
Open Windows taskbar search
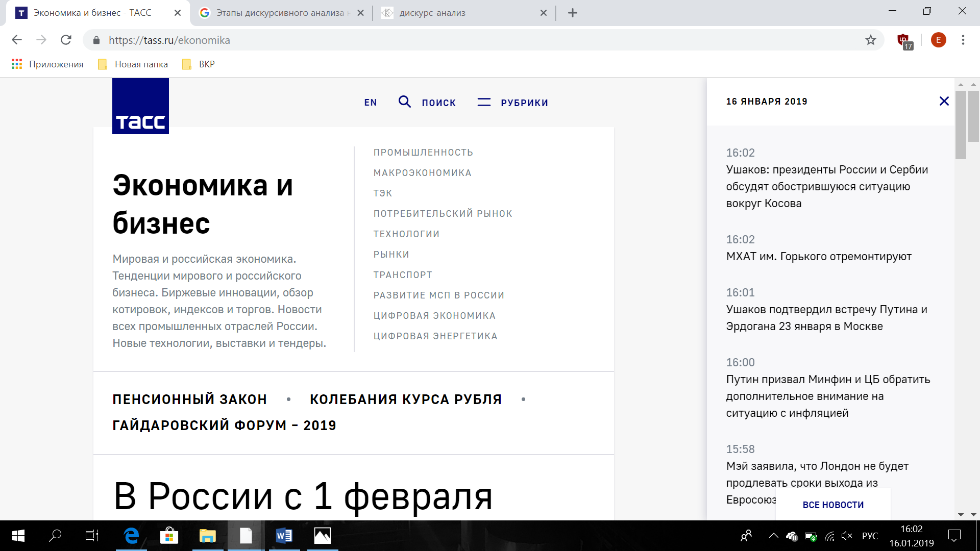pos(55,536)
